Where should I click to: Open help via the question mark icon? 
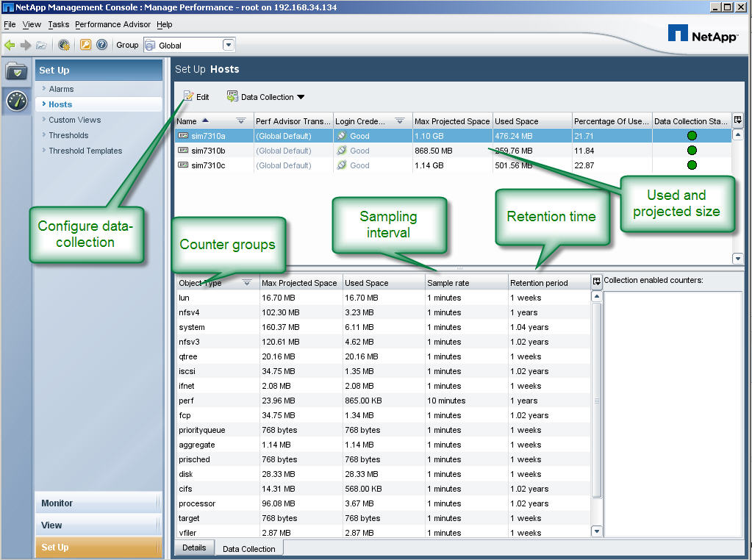pos(101,45)
